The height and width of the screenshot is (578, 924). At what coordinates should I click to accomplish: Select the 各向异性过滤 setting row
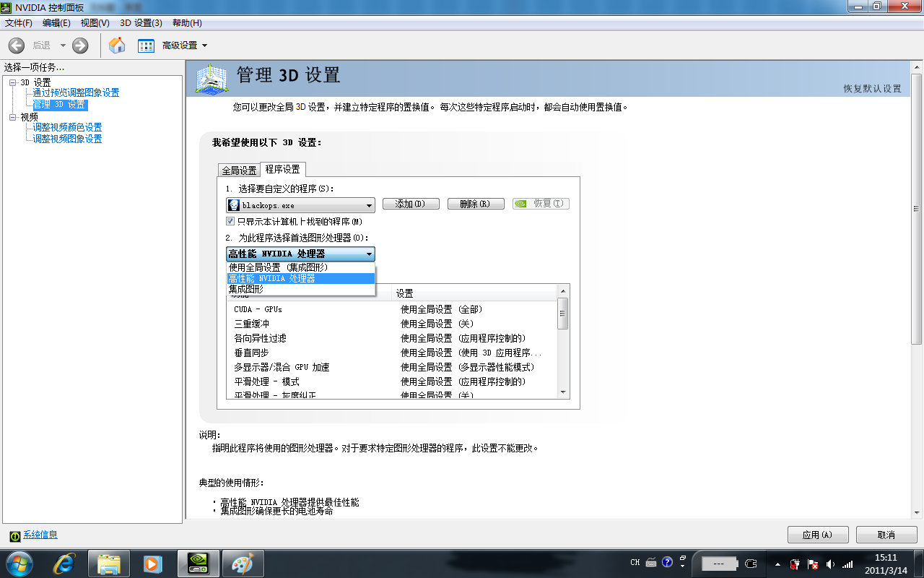click(x=391, y=338)
